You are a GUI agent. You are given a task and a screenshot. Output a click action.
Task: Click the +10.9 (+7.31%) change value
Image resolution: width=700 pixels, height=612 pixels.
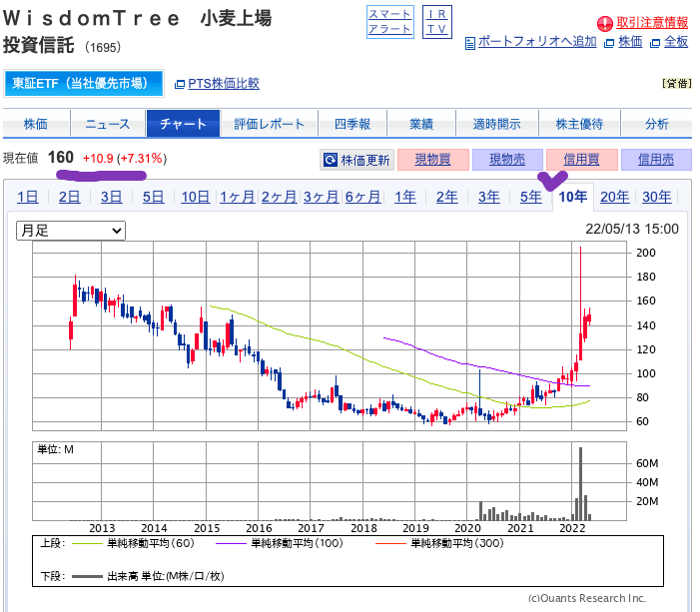click(125, 159)
